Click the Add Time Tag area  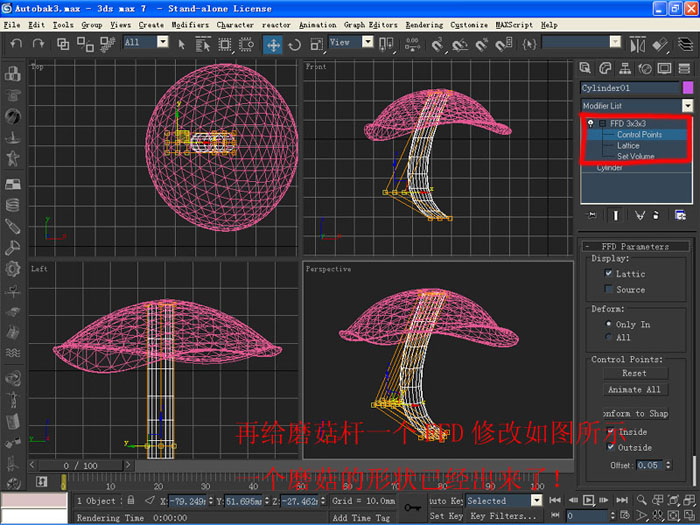(361, 517)
